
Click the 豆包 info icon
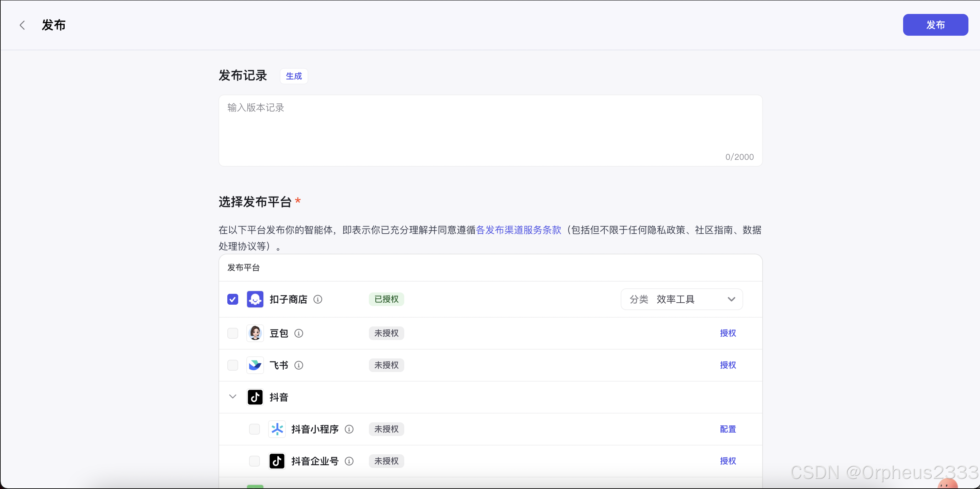(x=299, y=333)
